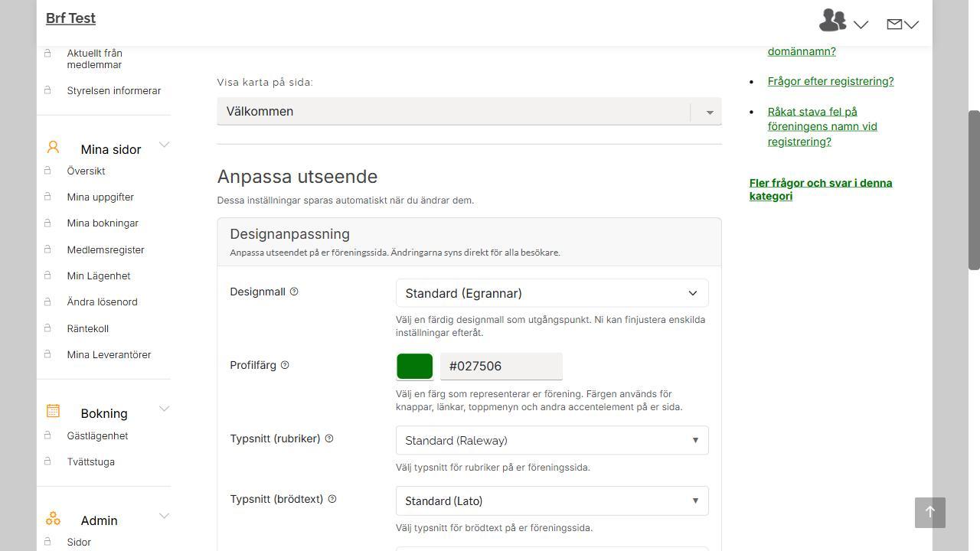
Task: Open Tvättstuga booking page
Action: tap(91, 461)
